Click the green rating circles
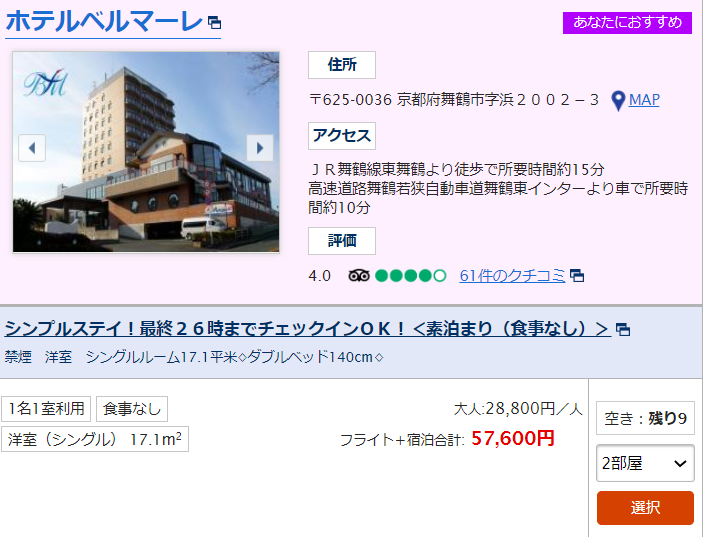Screen dimensions: 703x537 [x=410, y=275]
